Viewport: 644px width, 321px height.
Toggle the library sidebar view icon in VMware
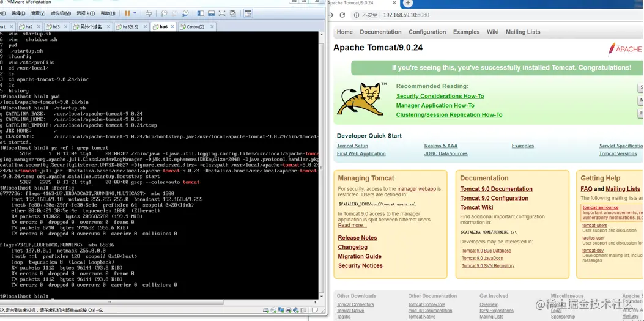click(201, 13)
